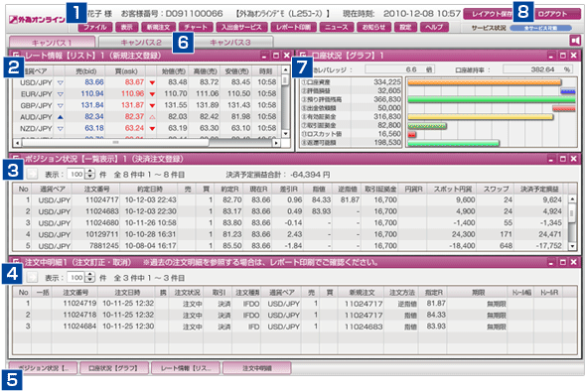Click the red down arrow beside EUR/JPY ask 110.96
Image resolution: width=585 pixels, height=392 pixels.
[152, 94]
